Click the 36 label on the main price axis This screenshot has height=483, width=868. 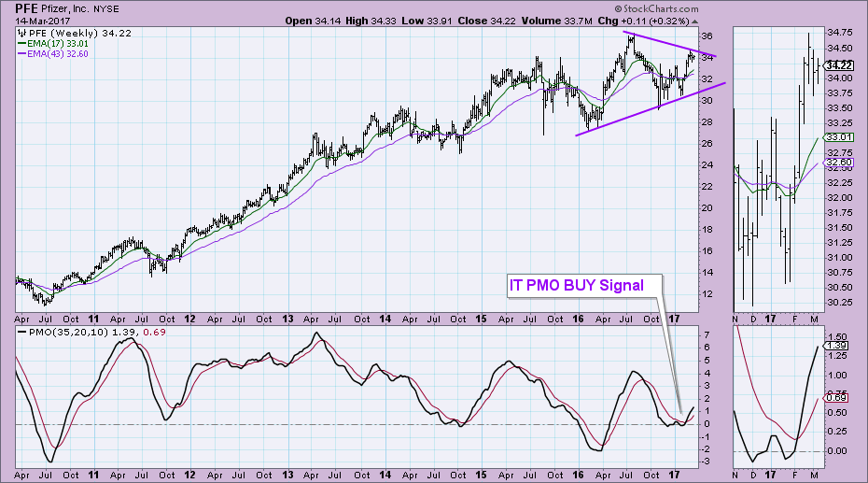point(707,36)
